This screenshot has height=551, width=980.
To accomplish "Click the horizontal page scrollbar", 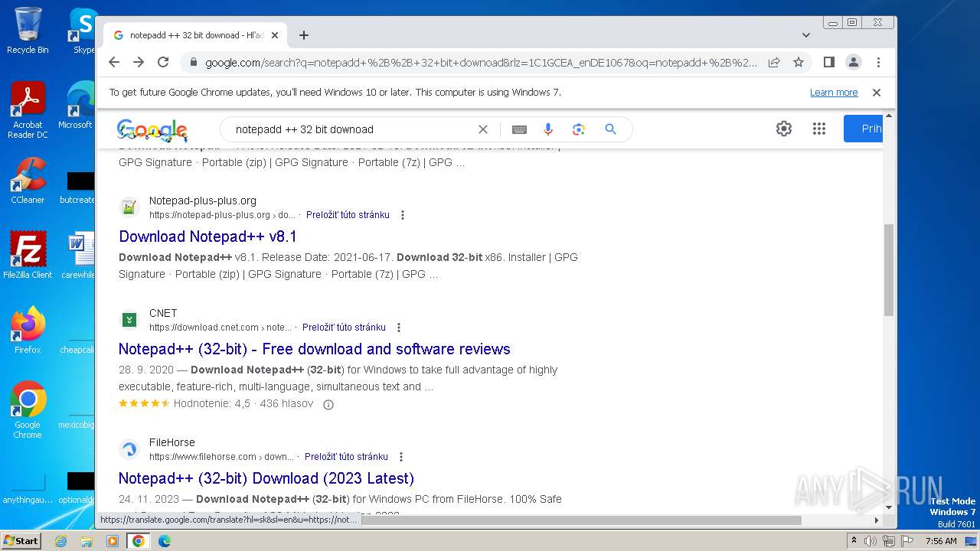I will point(581,520).
